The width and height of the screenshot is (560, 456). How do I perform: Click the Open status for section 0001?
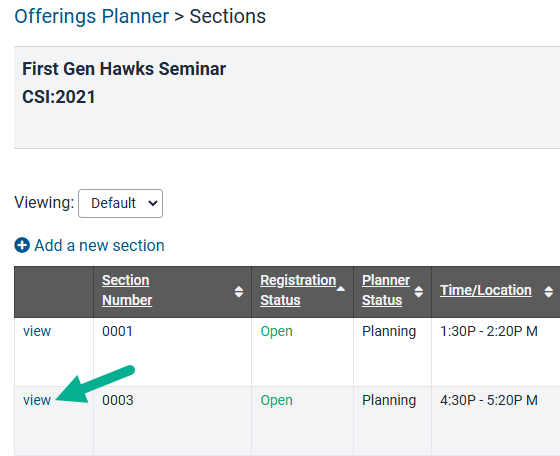[x=276, y=331]
